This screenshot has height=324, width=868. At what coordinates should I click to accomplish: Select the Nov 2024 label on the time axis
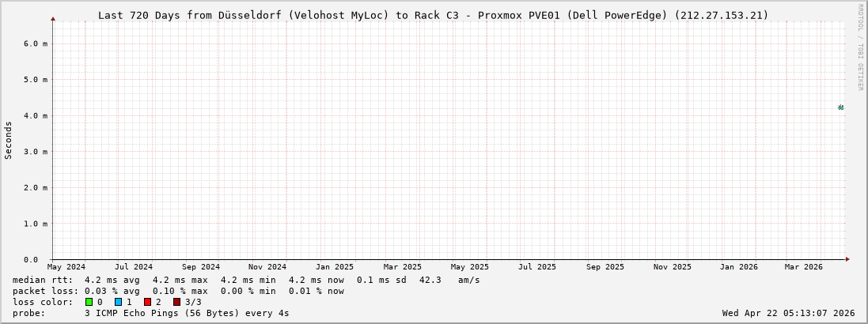267,267
